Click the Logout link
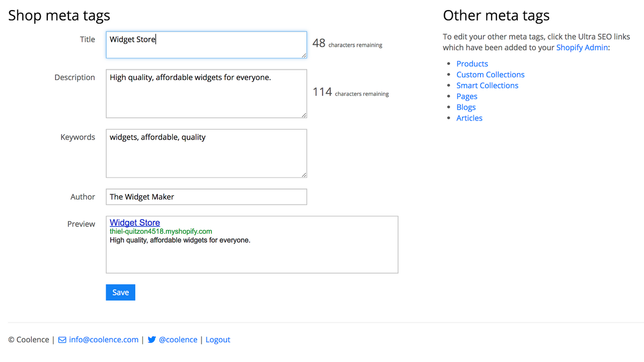Viewport: 644px width, 362px height. [x=217, y=339]
